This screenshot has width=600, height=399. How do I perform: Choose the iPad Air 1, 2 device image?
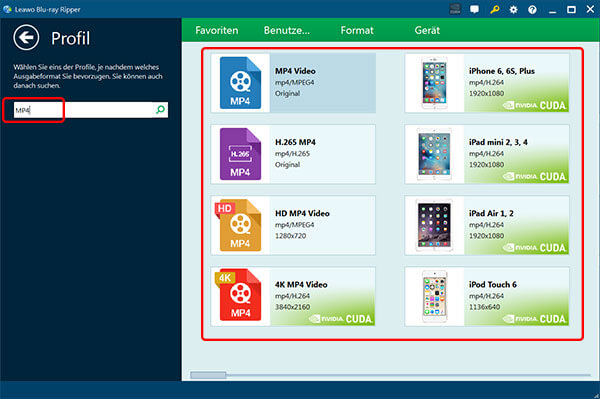pyautogui.click(x=434, y=225)
